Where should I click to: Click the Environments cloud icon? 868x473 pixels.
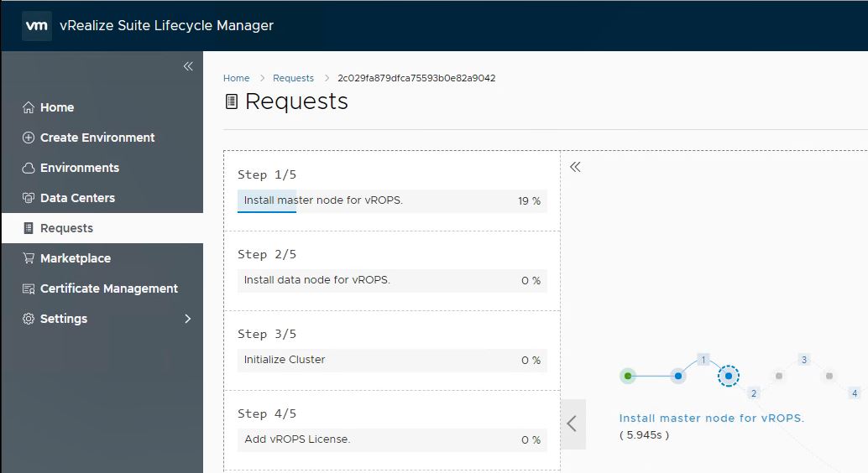coord(29,168)
